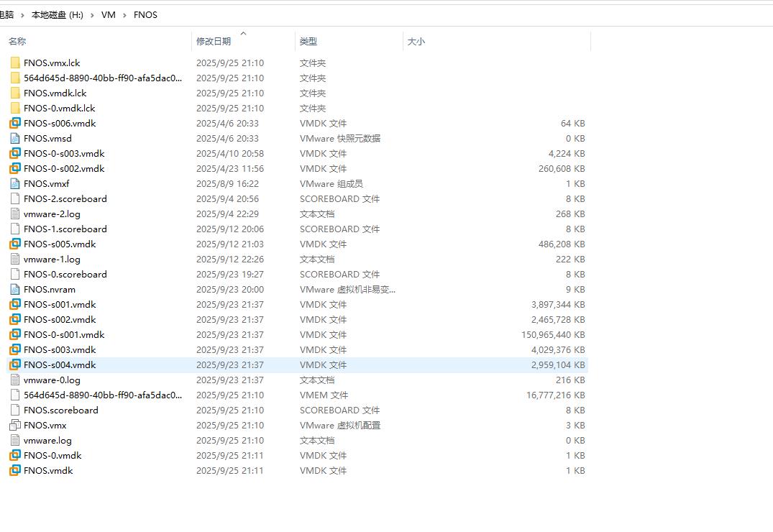Viewport: 773px width, 532px height.
Task: Click the file icon of FNOS.nvram
Action: pos(15,290)
